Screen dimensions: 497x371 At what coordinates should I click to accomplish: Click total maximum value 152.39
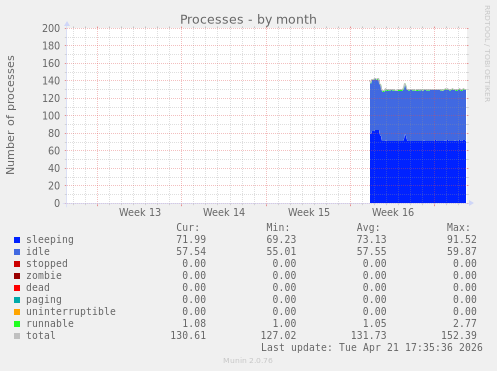tap(459, 335)
